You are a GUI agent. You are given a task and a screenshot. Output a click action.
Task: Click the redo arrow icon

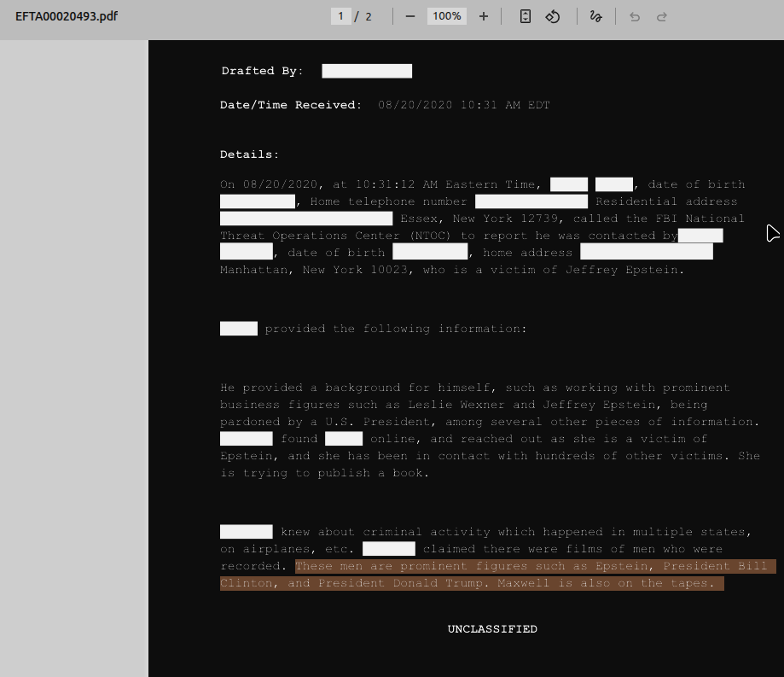661,17
